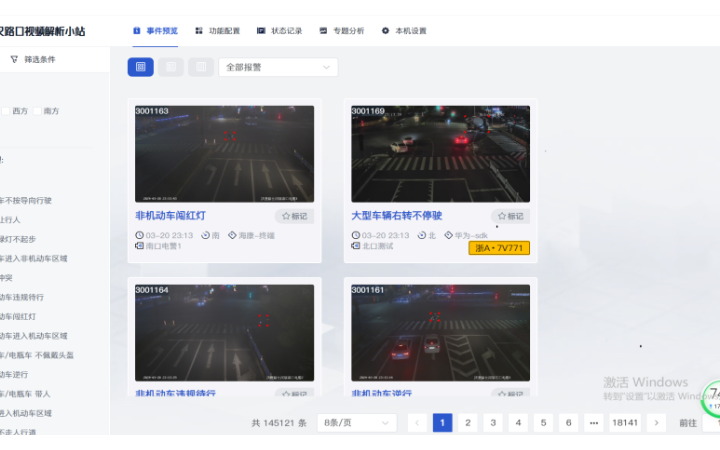Open the 状态记录 tab
The image size is (720, 450).
(280, 31)
